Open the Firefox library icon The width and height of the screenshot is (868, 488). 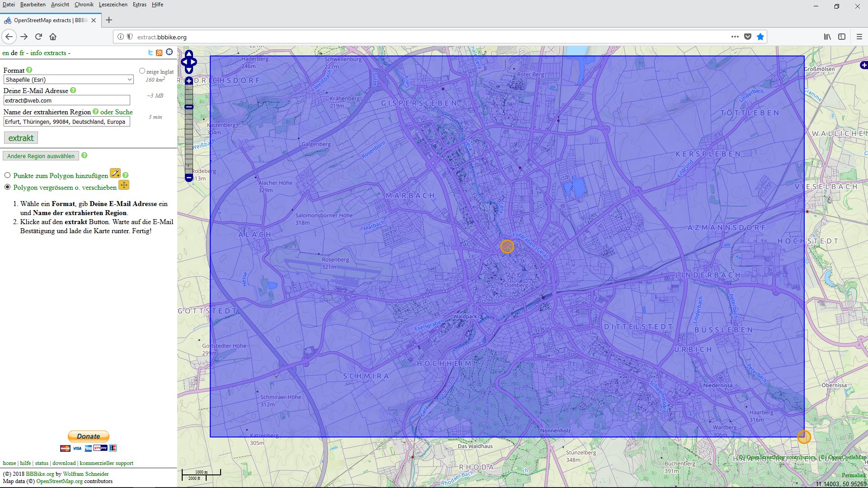(x=827, y=37)
